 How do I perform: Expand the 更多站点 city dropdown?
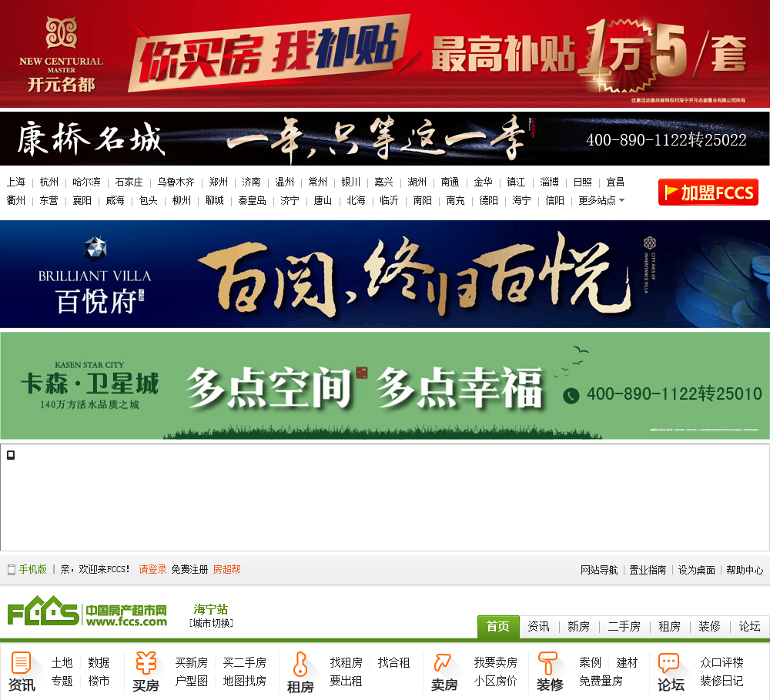click(x=601, y=200)
